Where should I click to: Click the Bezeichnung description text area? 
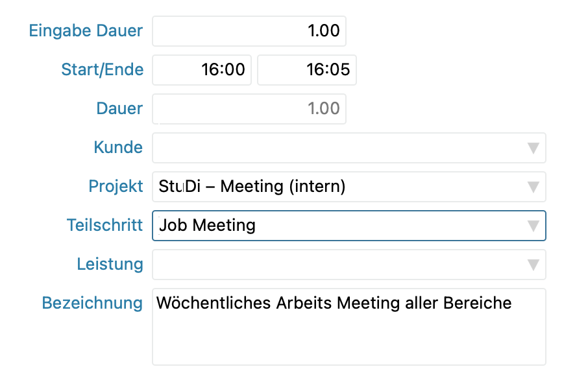pos(349,334)
